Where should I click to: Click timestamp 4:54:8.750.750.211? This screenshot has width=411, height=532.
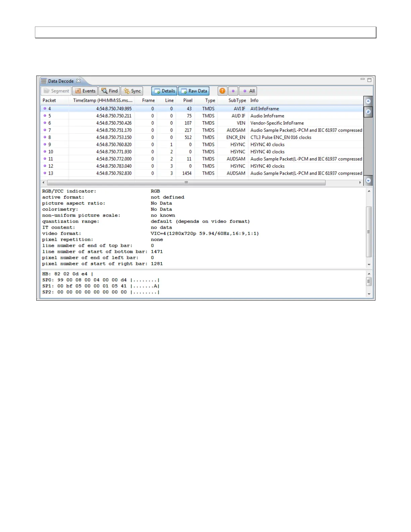point(114,116)
